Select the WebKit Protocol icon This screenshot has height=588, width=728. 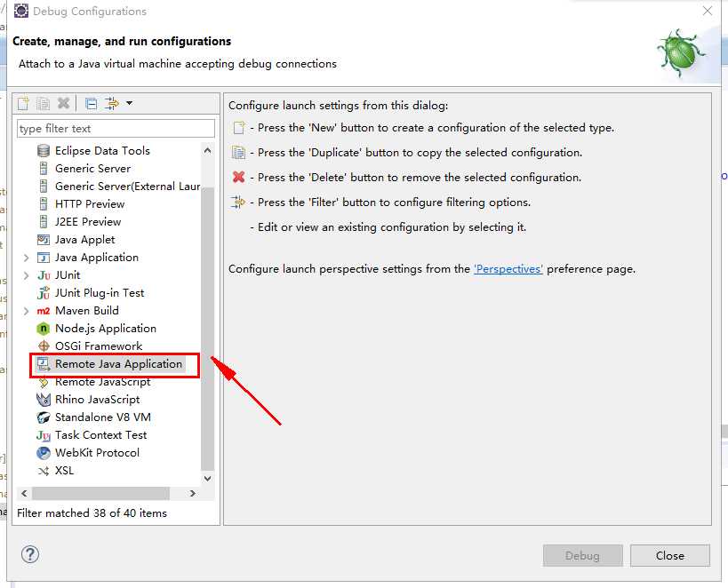pyautogui.click(x=44, y=453)
